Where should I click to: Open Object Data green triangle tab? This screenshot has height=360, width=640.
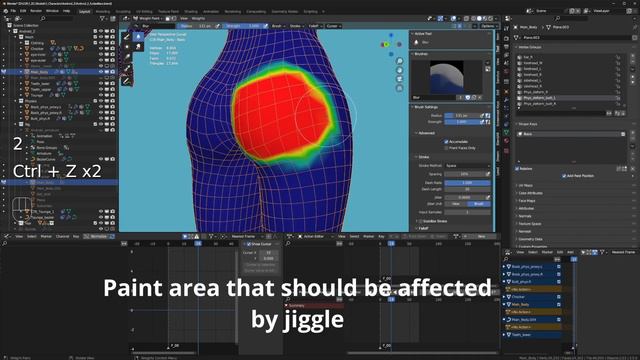pos(507,132)
